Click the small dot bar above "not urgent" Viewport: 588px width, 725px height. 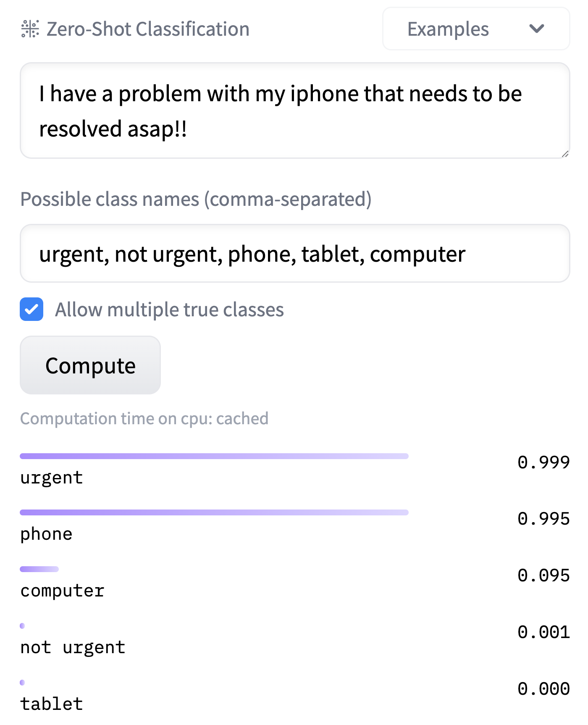pyautogui.click(x=22, y=626)
